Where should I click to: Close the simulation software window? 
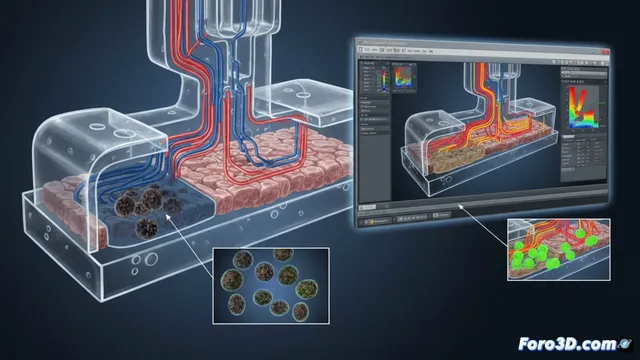pyautogui.click(x=605, y=52)
